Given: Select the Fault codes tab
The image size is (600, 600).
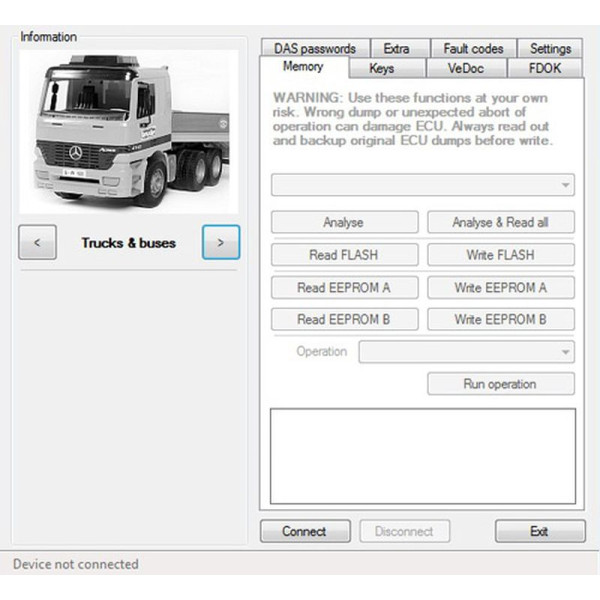Looking at the screenshot, I should pyautogui.click(x=475, y=48).
